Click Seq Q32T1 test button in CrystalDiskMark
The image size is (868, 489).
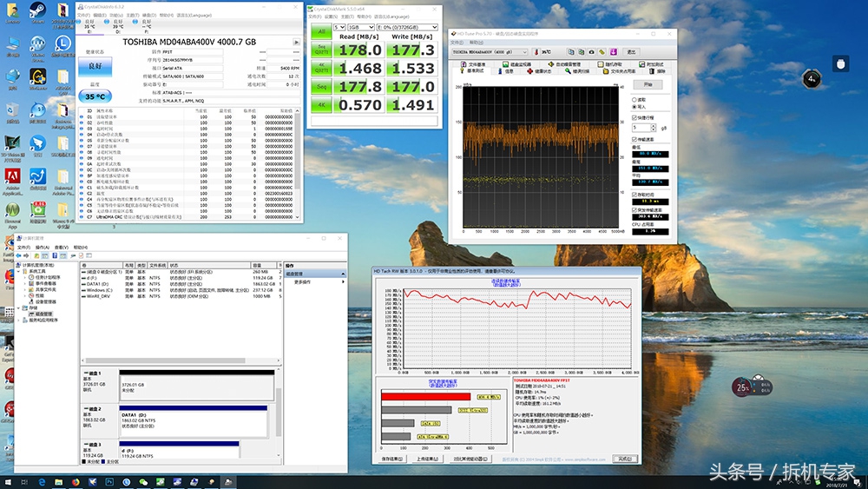pos(321,50)
